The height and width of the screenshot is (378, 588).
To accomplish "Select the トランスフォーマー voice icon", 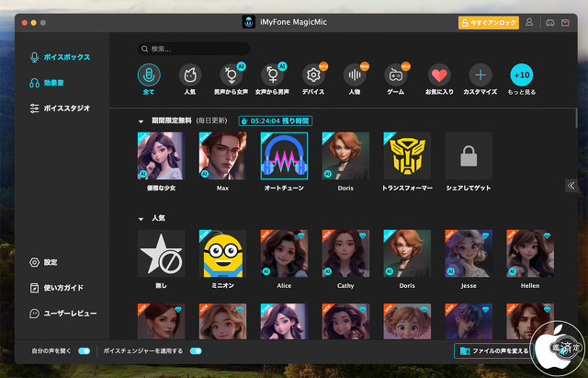I will [407, 155].
